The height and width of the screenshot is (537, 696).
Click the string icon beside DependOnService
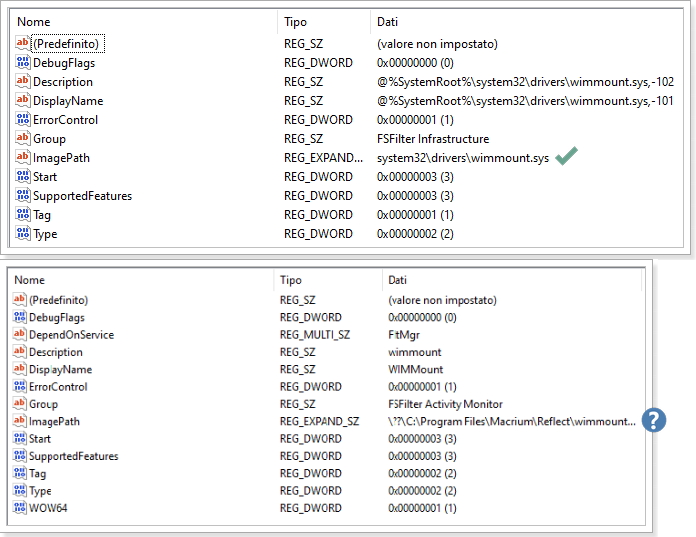20,334
